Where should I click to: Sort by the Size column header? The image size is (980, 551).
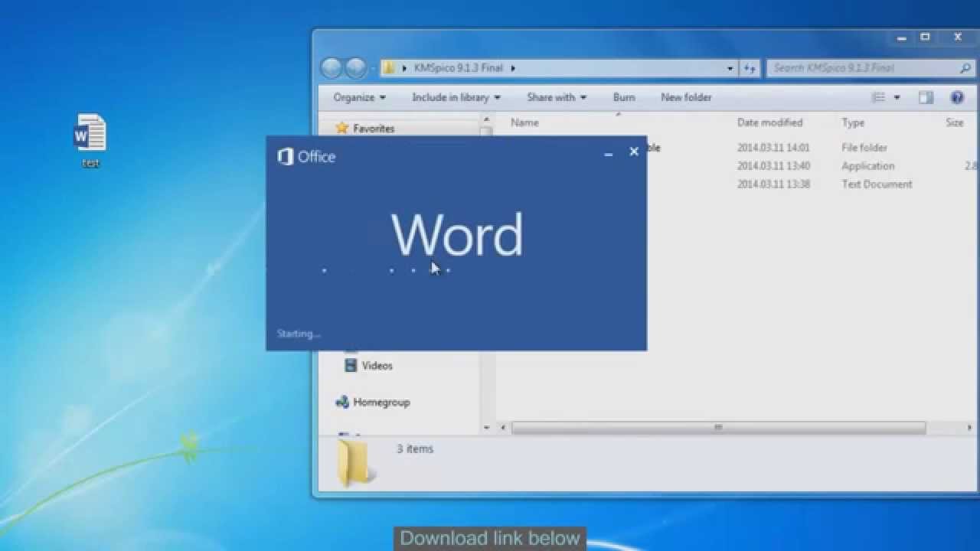point(955,122)
